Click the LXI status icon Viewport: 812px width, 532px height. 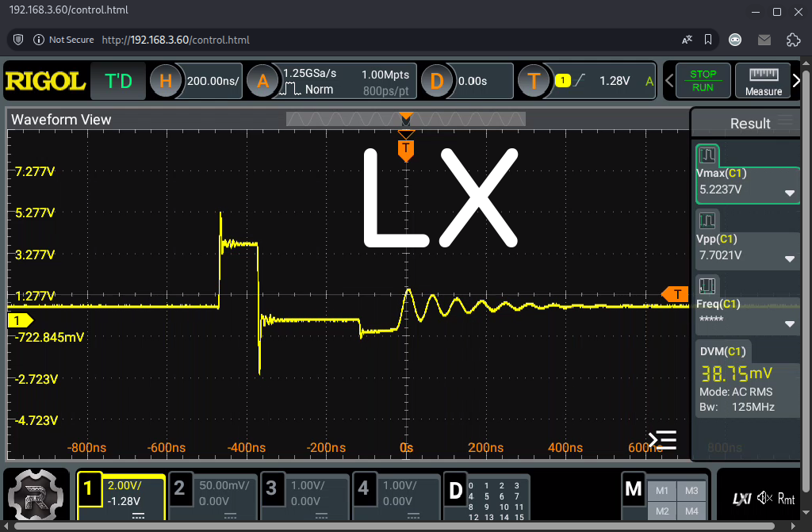coord(741,499)
